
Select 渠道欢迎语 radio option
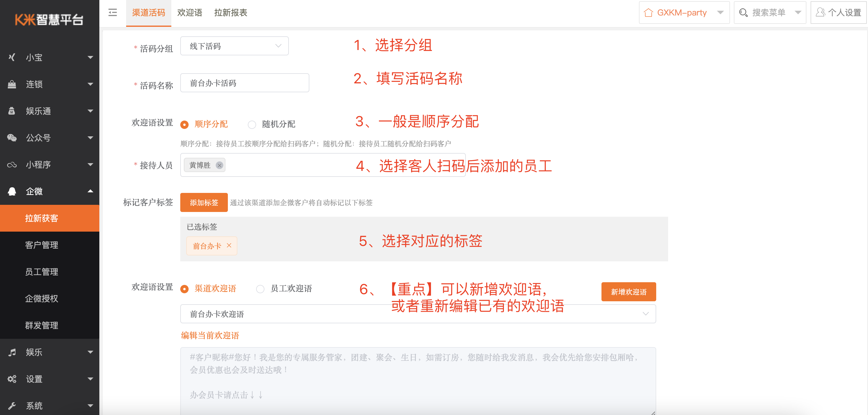[x=184, y=289]
